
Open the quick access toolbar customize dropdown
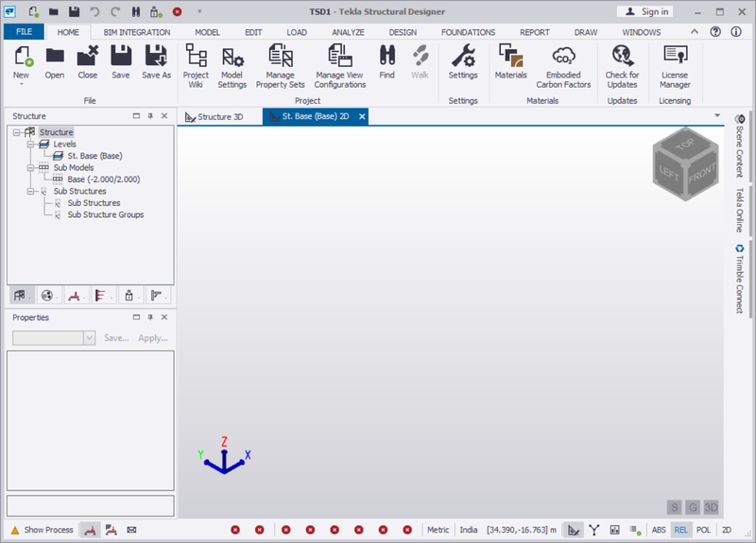(x=199, y=11)
